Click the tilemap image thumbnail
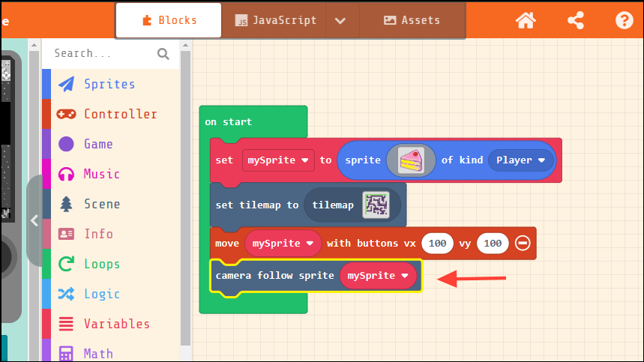 click(376, 205)
